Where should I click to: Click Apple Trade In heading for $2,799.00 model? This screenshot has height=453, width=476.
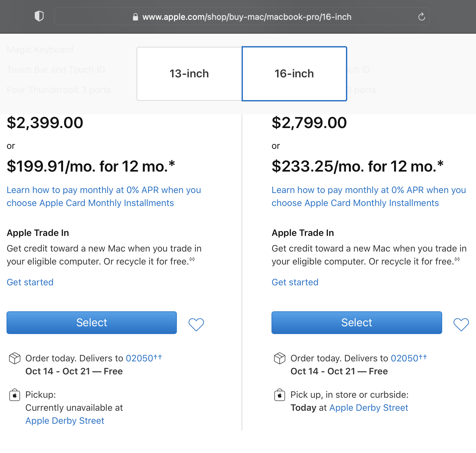click(303, 233)
